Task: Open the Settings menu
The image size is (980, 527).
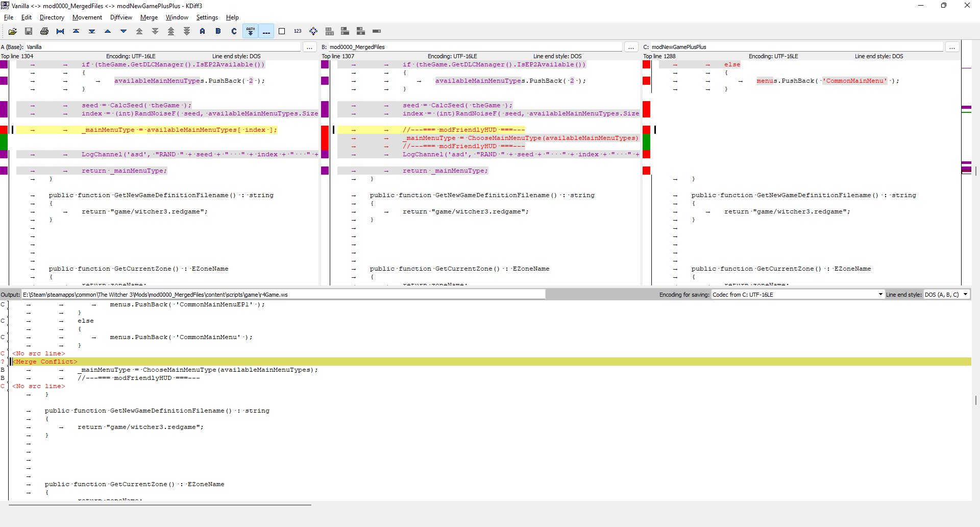Action: [x=207, y=17]
